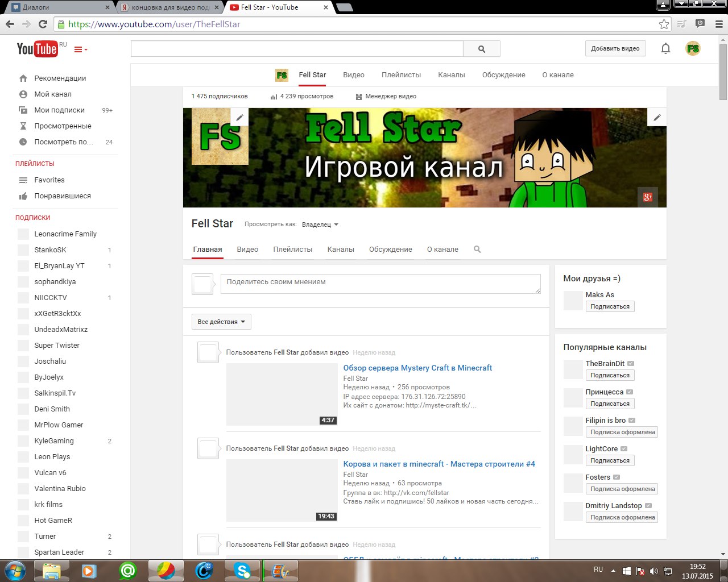This screenshot has height=582, width=728.
Task: Open the notifications bell
Action: click(x=665, y=48)
